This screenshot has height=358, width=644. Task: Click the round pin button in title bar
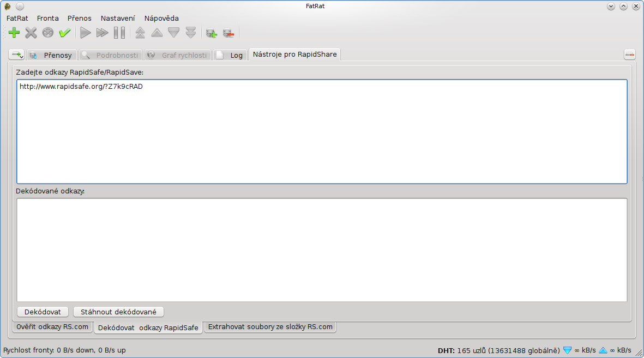20,6
